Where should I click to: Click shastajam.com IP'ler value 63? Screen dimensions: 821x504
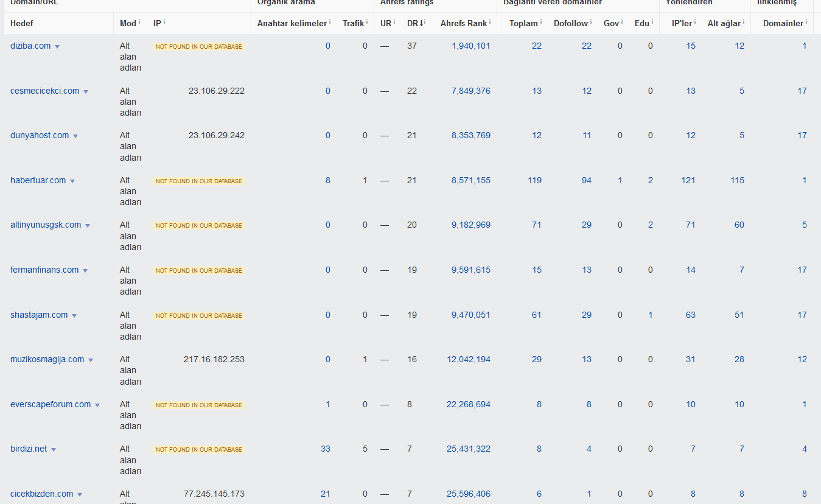(x=691, y=315)
